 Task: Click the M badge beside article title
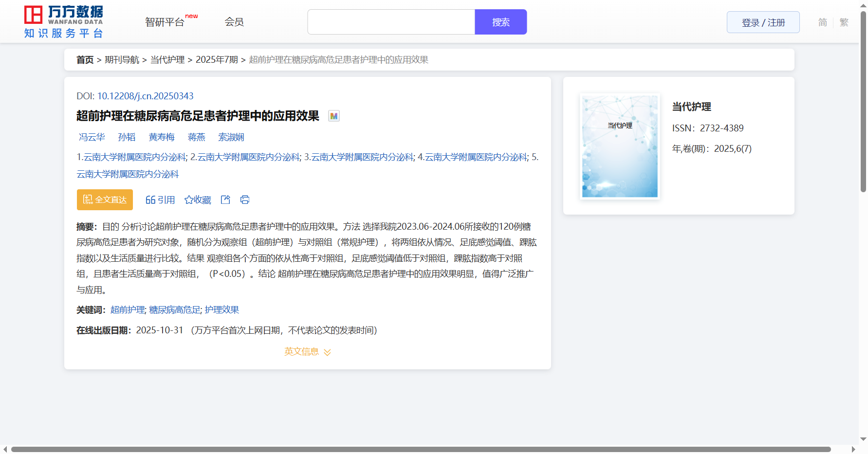coord(333,116)
